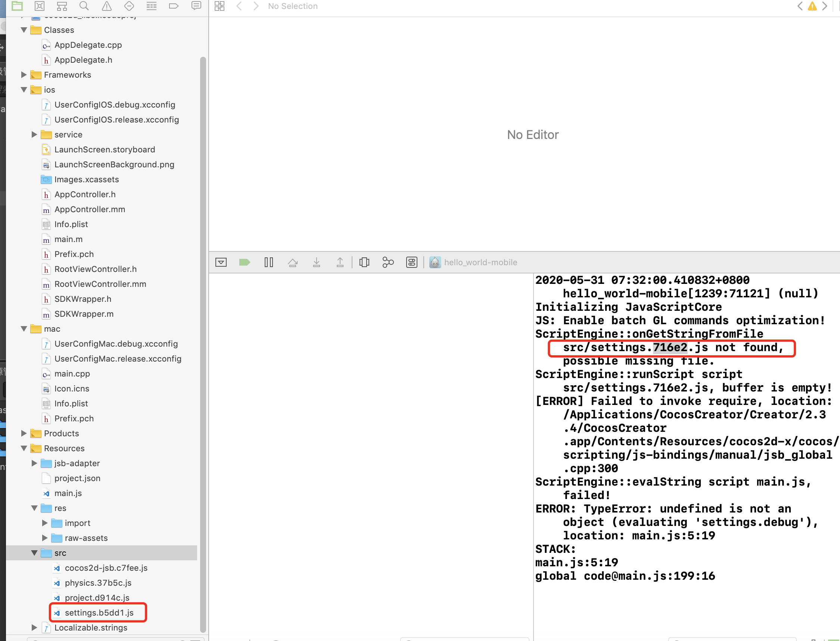
Task: Expand the Products folder
Action: 24,433
